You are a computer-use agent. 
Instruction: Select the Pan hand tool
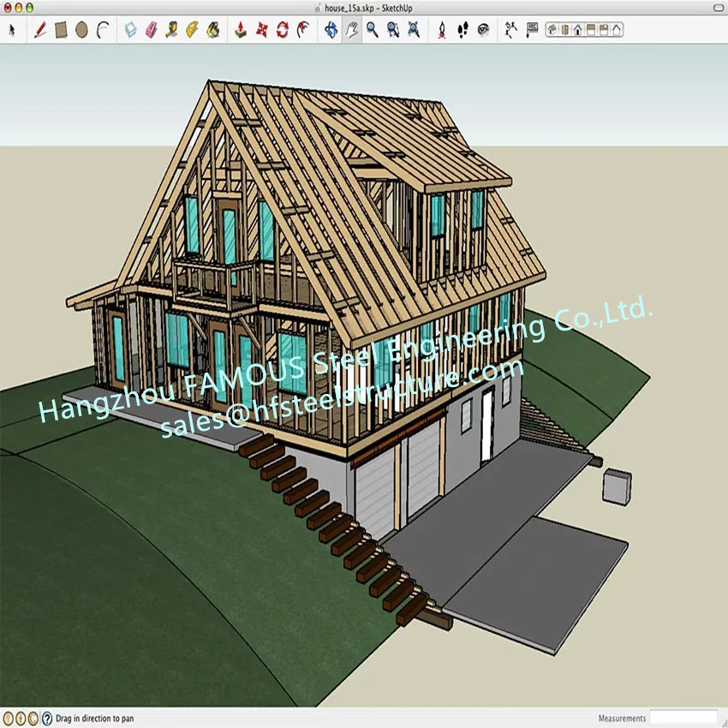352,30
